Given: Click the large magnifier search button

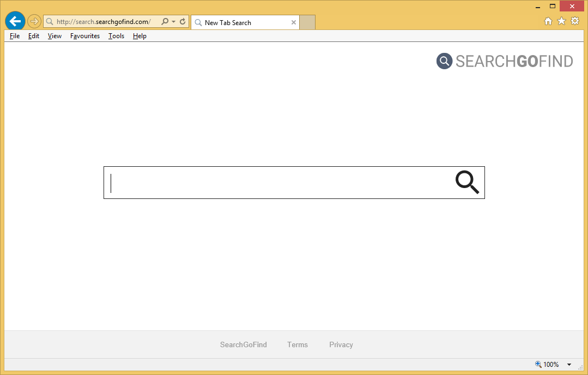Looking at the screenshot, I should click(x=467, y=182).
